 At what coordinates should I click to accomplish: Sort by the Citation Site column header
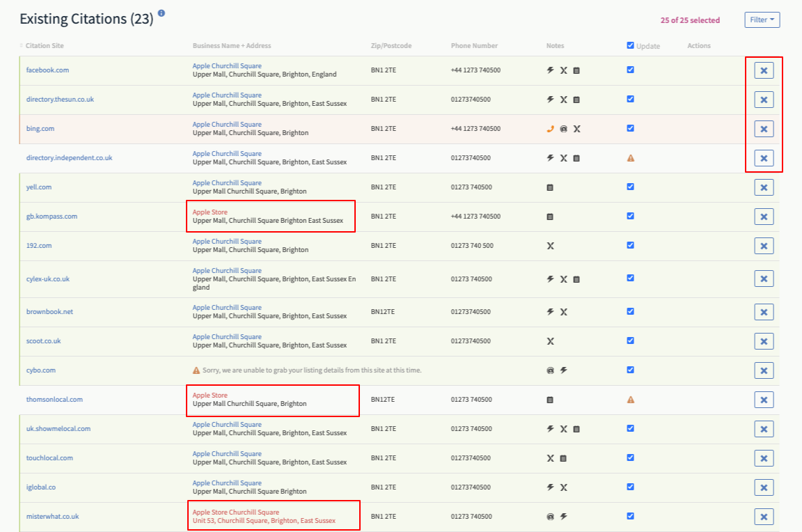pyautogui.click(x=45, y=45)
